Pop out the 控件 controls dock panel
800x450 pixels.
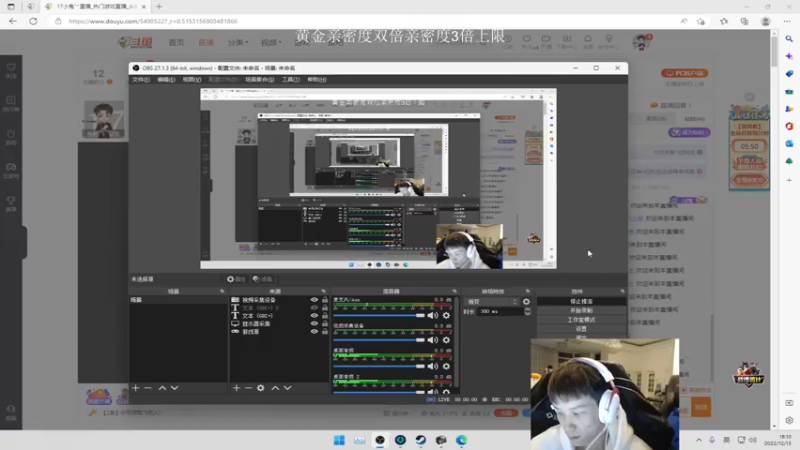pyautogui.click(x=622, y=291)
